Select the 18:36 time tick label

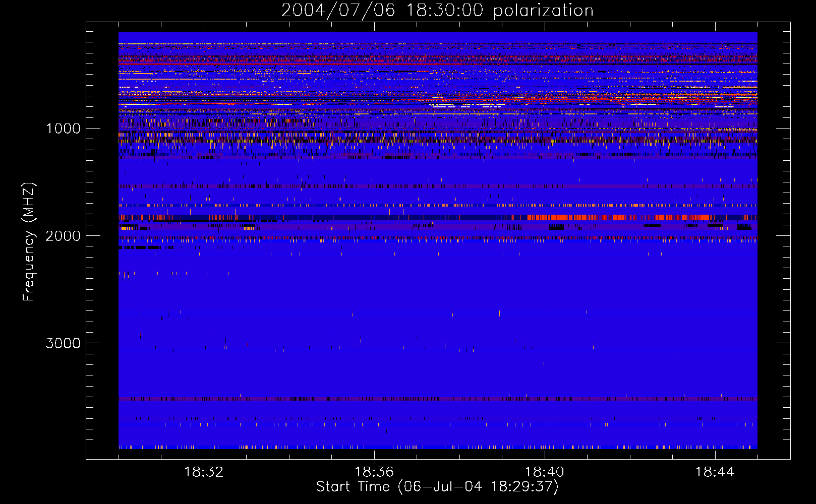click(x=374, y=472)
